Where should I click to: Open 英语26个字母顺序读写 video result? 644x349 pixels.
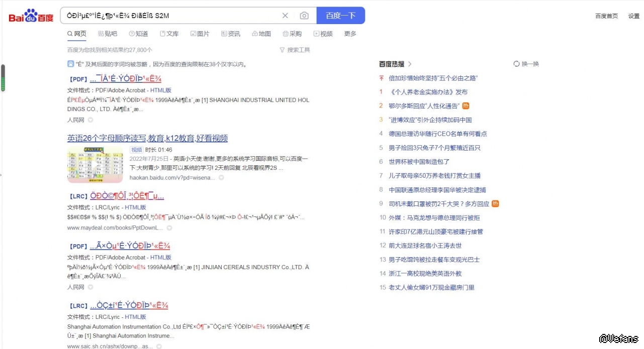147,138
